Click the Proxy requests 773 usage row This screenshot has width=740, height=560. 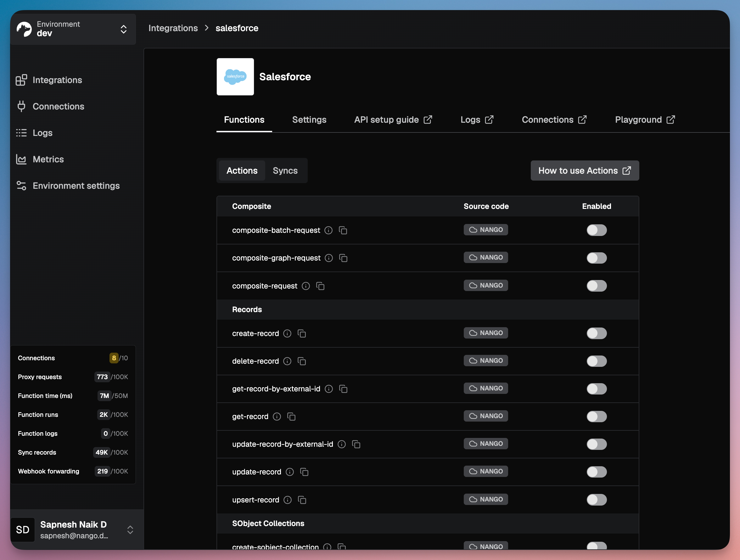(x=73, y=377)
